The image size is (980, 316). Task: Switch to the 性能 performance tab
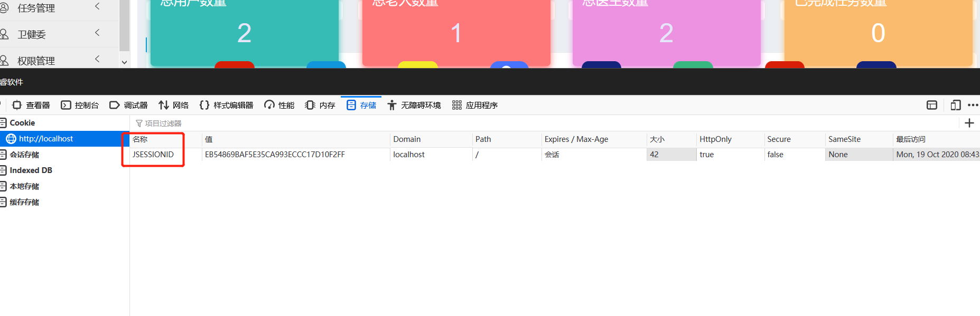279,105
